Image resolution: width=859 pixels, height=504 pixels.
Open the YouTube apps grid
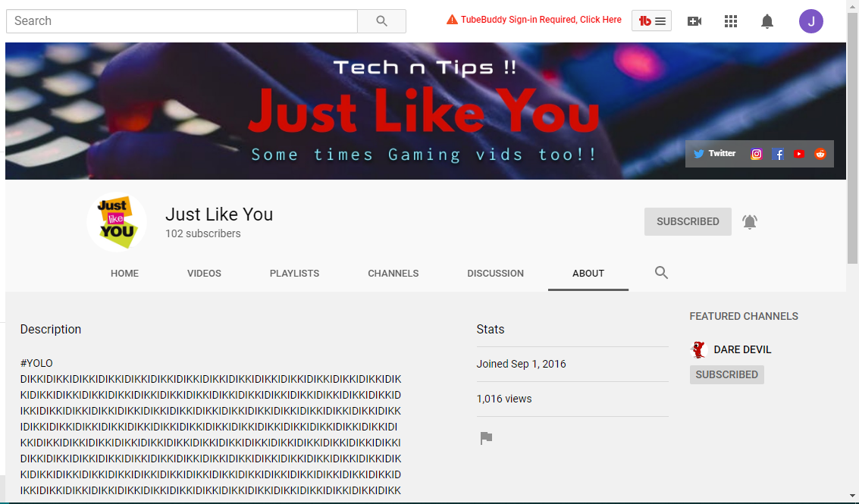click(730, 21)
